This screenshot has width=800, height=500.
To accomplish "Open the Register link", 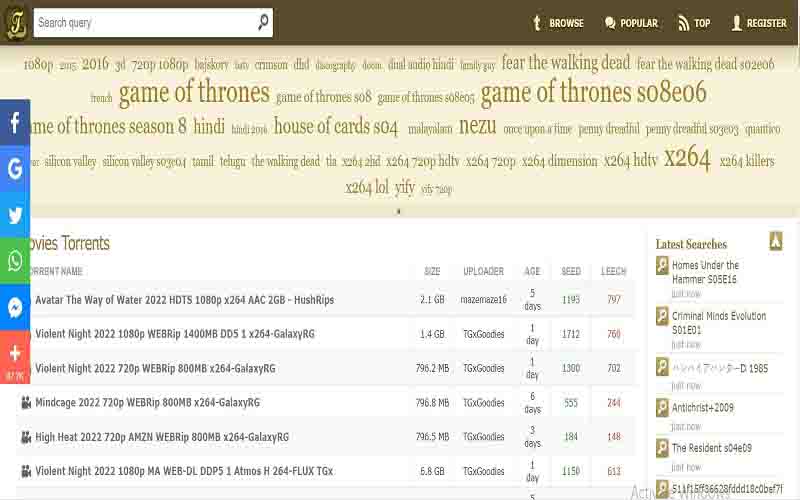I will point(759,23).
